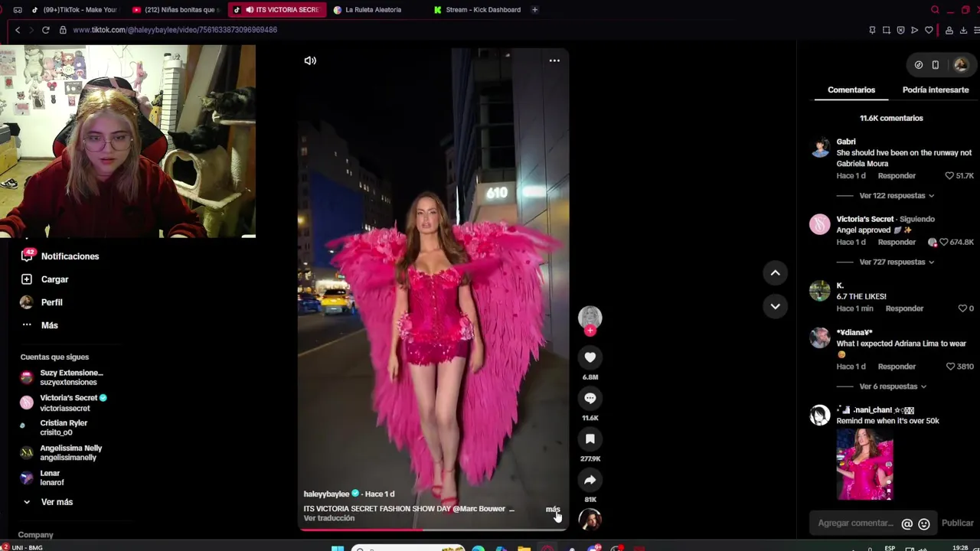
Task: Expand 'Ver 6 respuestas' under ♥Vdiana♥ comment
Action: pyautogui.click(x=893, y=386)
